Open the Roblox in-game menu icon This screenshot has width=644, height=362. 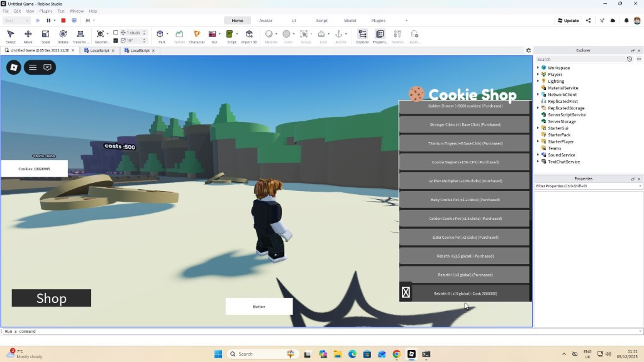point(13,67)
